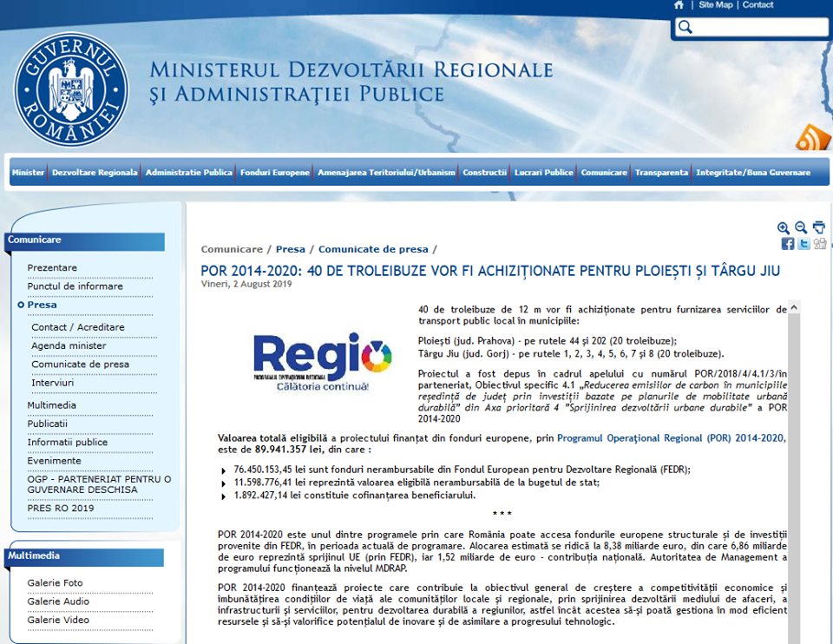The height and width of the screenshot is (644, 833).
Task: Click the article scrollbar up arrow
Action: 794,307
